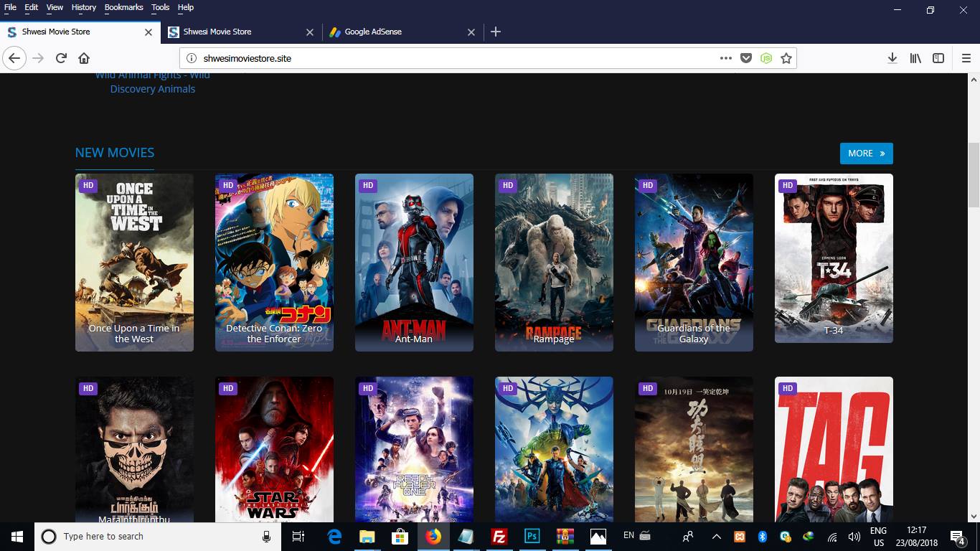This screenshot has height=551, width=980.
Task: Switch to second Shwesi Movie Store tab
Action: tap(240, 32)
